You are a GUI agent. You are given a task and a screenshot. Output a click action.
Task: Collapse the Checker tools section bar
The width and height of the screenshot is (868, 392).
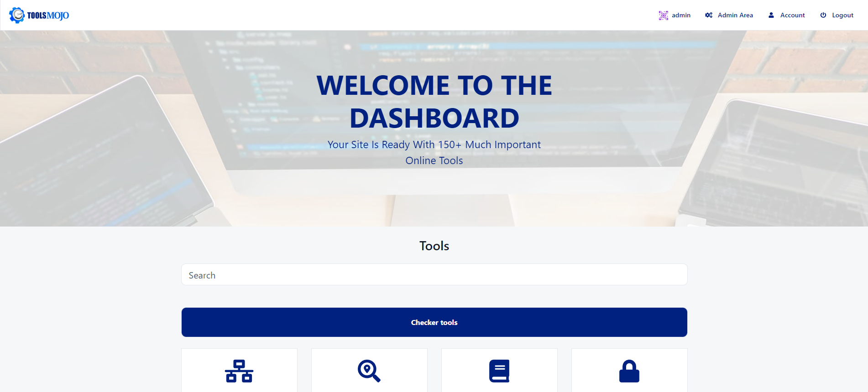[434, 322]
